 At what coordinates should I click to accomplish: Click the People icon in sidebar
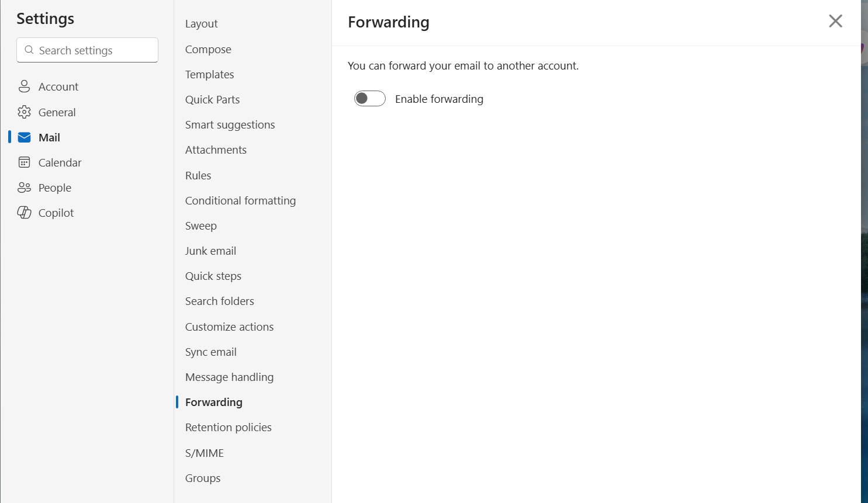[x=24, y=188]
